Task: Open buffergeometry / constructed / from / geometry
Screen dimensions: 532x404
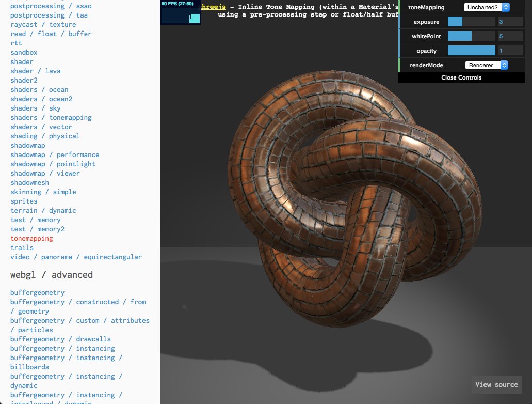Action: [78, 306]
